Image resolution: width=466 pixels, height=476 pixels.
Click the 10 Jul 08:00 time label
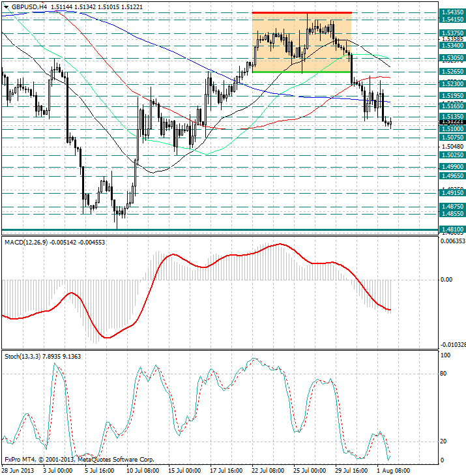[x=143, y=471]
